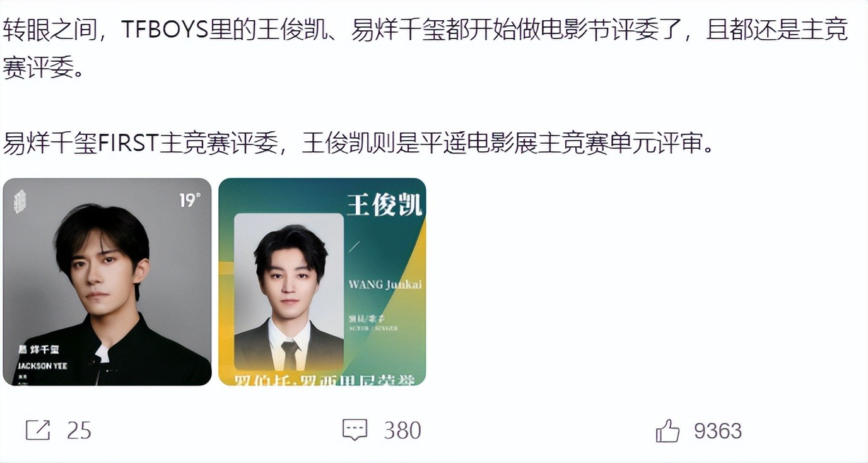
Task: Click the FIRST festival logo on left image
Action: pos(20,201)
